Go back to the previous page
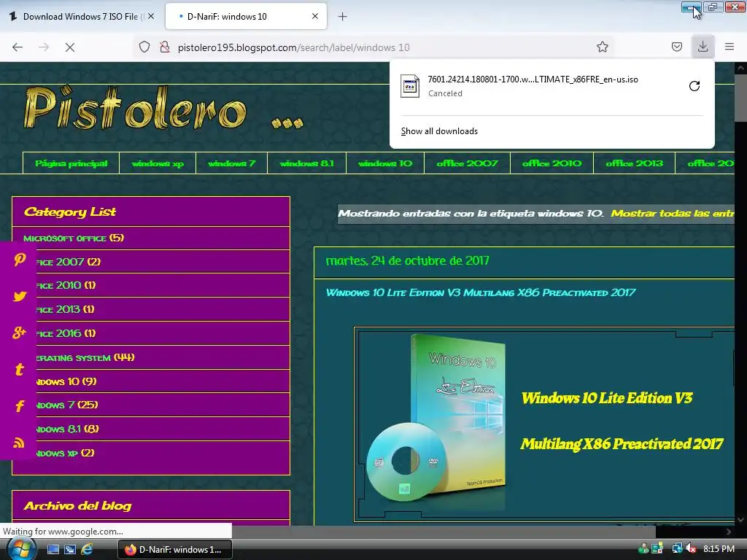 point(18,47)
